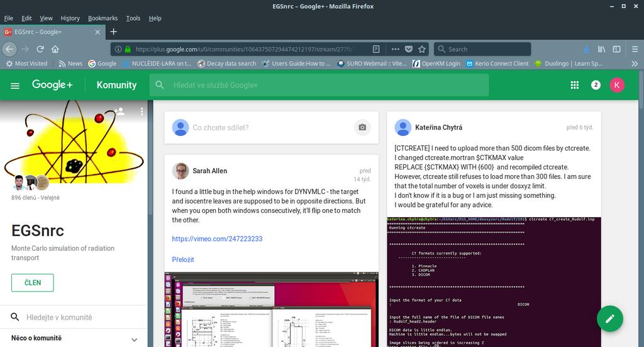Save the page to Pocket
The width and height of the screenshot is (644, 347).
(x=408, y=49)
